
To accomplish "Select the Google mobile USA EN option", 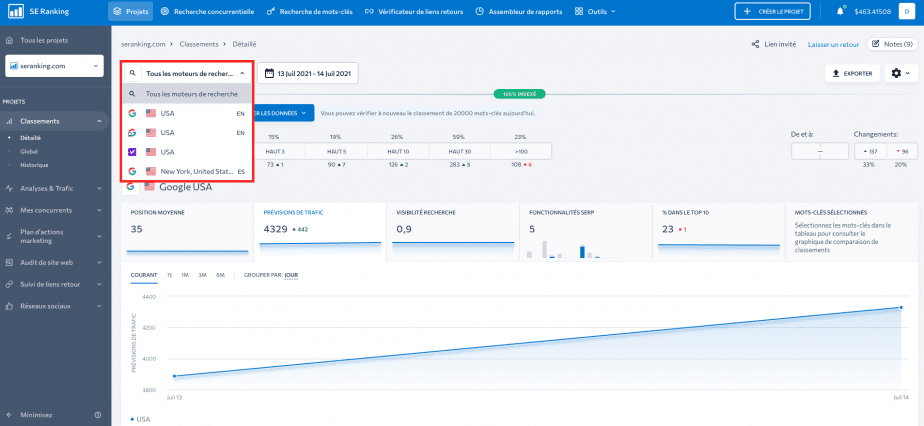I will 187,133.
